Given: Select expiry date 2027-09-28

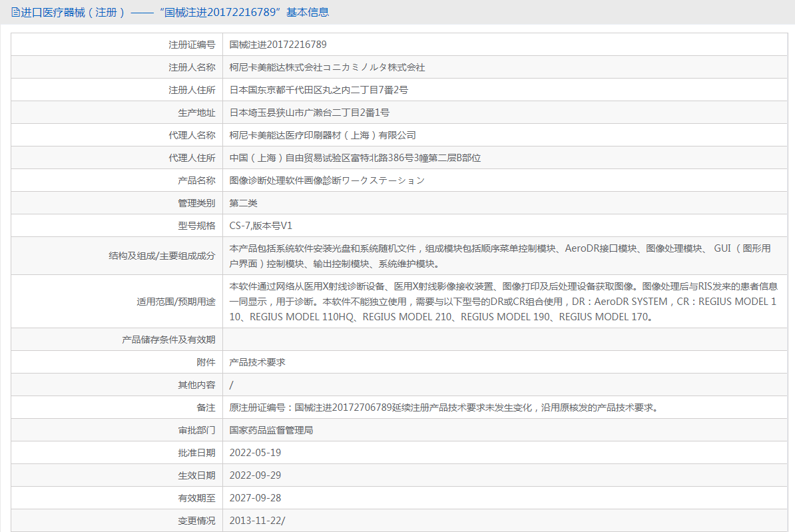Looking at the screenshot, I should (255, 498).
